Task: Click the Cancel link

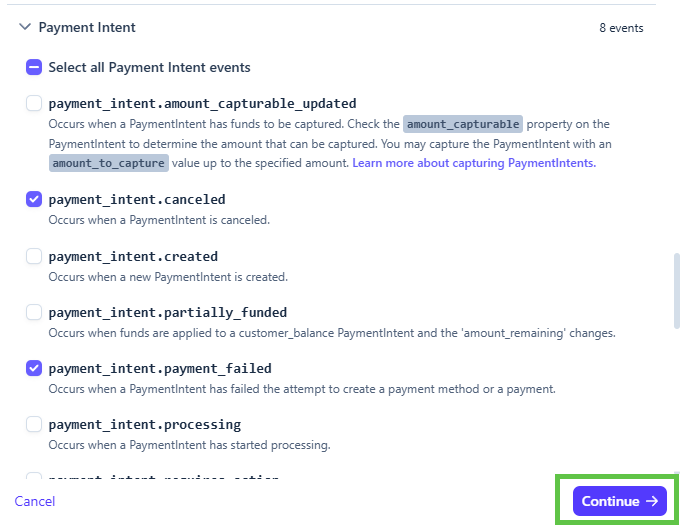Action: [35, 501]
